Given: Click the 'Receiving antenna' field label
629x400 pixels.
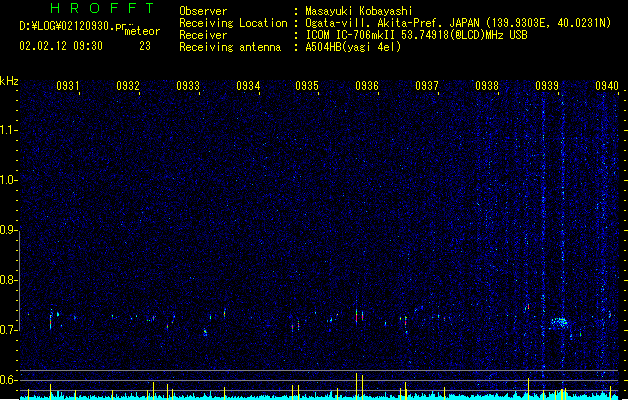Looking at the screenshot, I should (x=230, y=47).
